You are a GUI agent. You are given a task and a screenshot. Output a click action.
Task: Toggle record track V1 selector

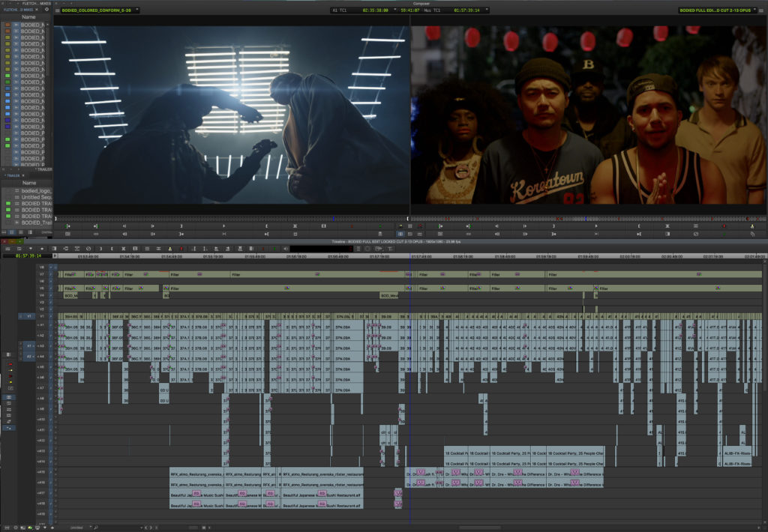point(42,316)
